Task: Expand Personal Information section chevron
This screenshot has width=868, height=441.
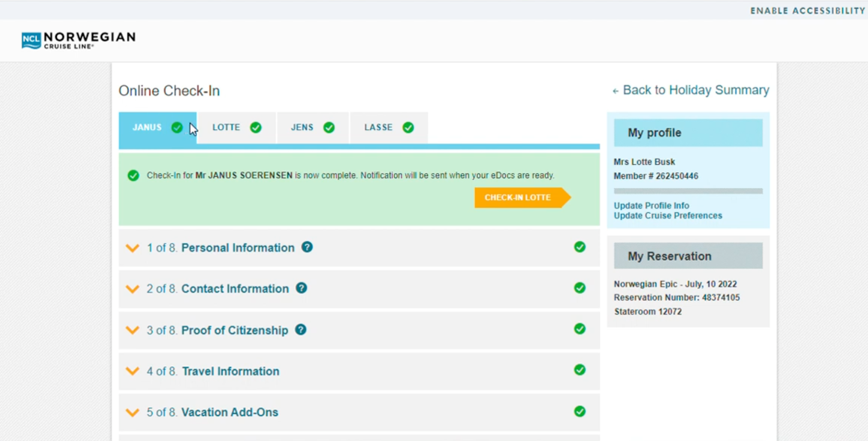Action: pos(132,248)
